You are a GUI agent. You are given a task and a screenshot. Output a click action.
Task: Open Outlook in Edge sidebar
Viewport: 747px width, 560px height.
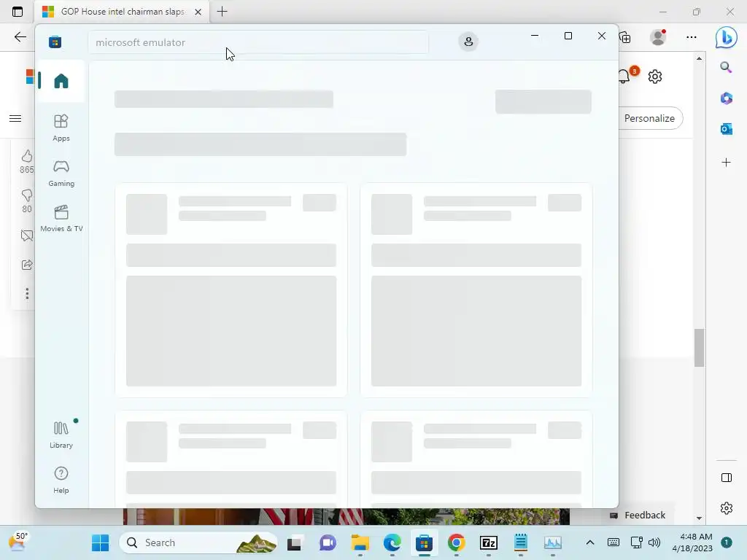(x=726, y=128)
